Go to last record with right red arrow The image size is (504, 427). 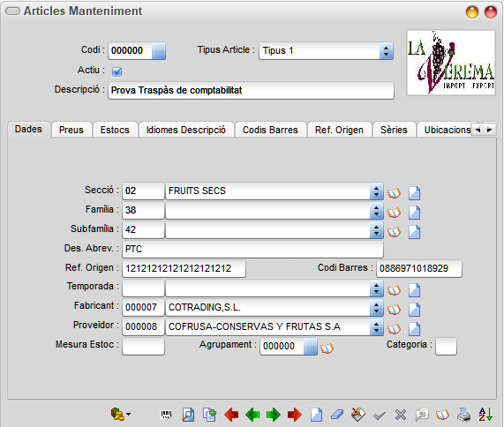(295, 415)
